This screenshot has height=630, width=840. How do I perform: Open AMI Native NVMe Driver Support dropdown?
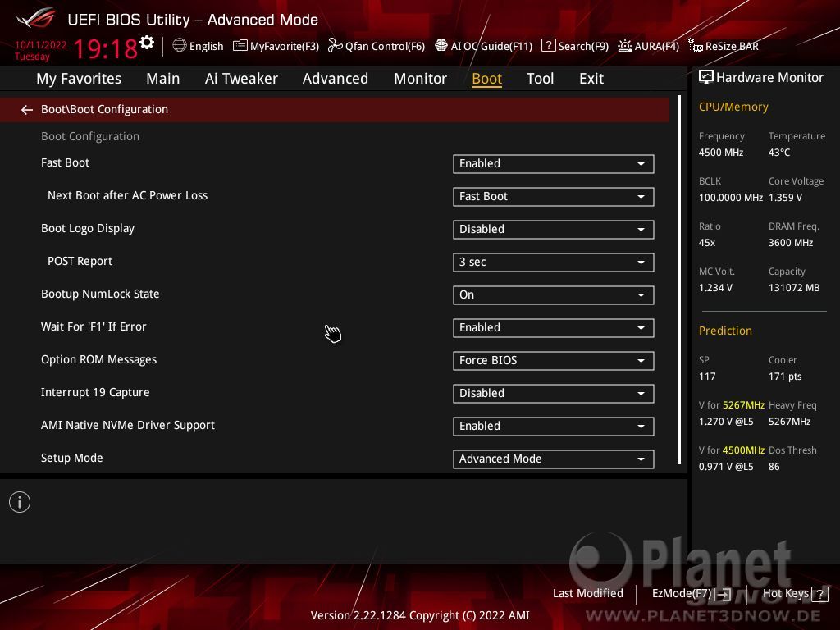[x=554, y=427]
